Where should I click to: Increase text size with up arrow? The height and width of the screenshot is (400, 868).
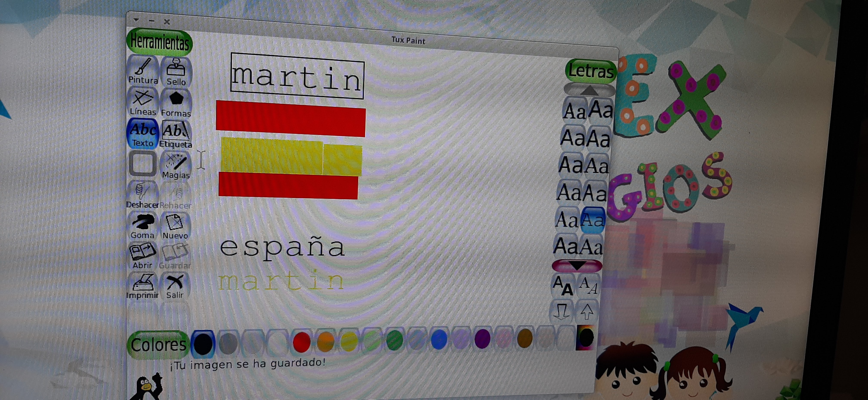pyautogui.click(x=587, y=312)
